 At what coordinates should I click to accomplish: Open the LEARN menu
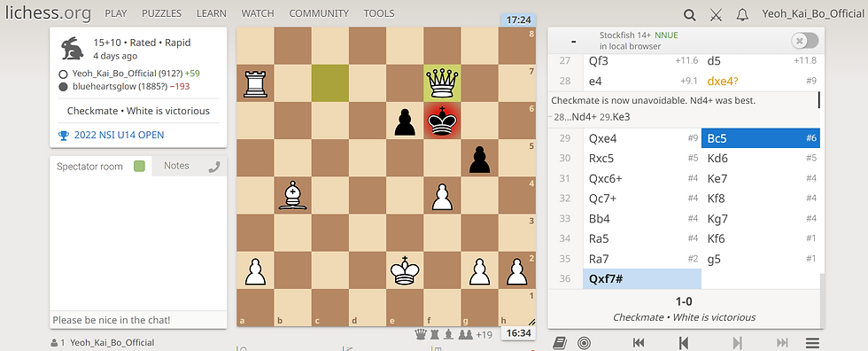(212, 13)
